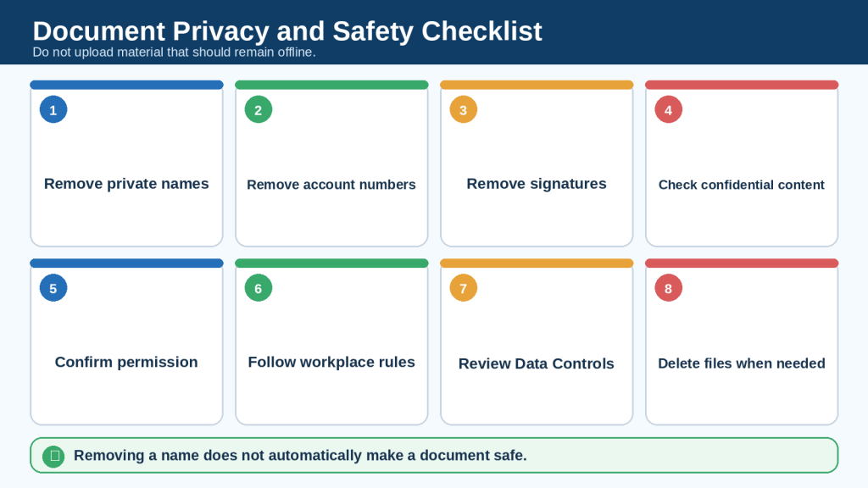Open the Remove private names card
This screenshot has height=488, width=868.
pos(126,164)
